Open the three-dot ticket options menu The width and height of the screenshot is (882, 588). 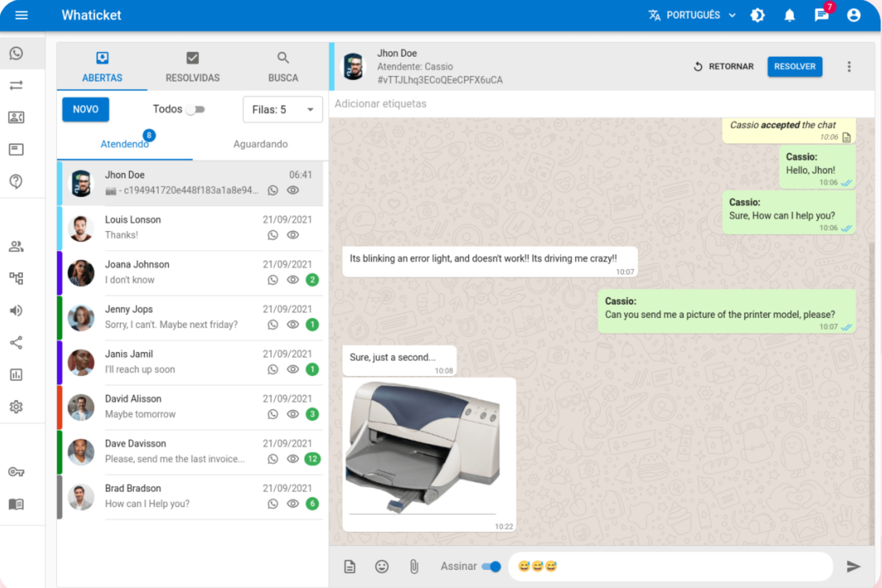(849, 67)
